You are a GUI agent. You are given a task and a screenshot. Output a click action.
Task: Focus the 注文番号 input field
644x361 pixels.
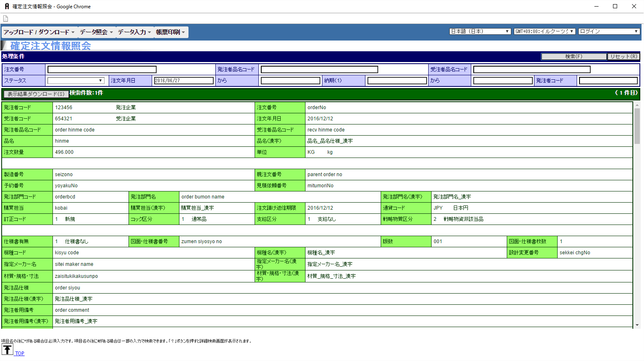102,69
